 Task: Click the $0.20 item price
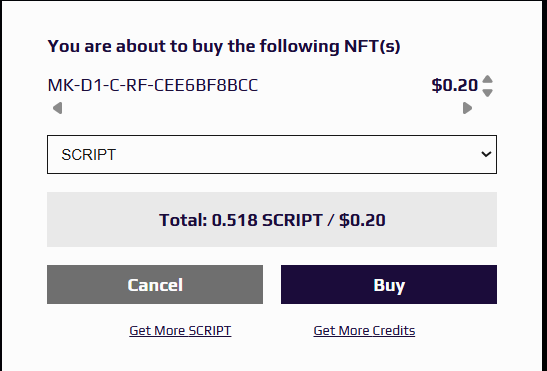click(x=455, y=86)
